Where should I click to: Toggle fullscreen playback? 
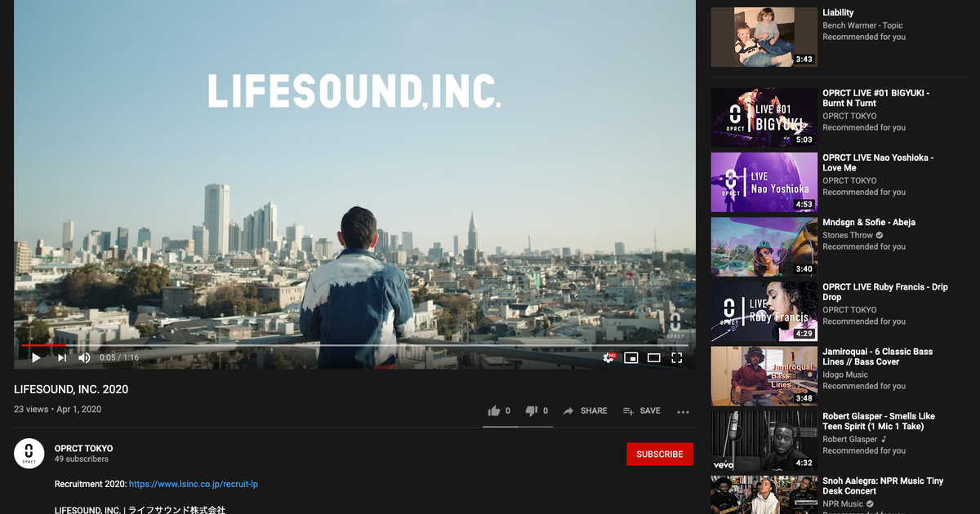(676, 357)
